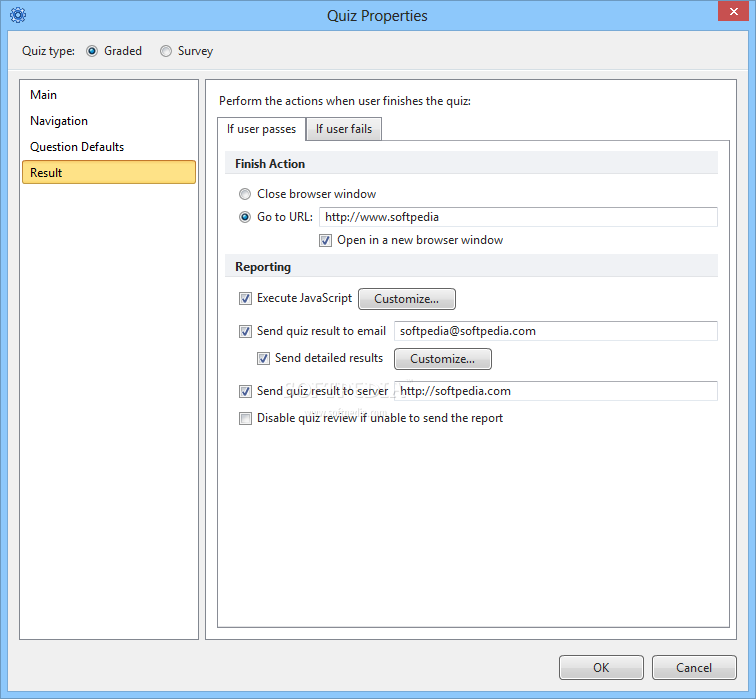Select the Graded quiz type

93,51
